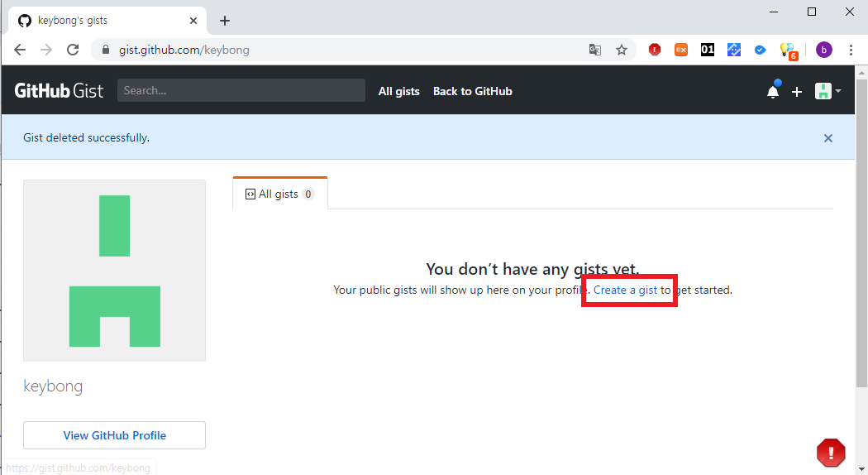This screenshot has height=475, width=868.
Task: Close the keybong's gists tab
Action: pyautogui.click(x=193, y=21)
